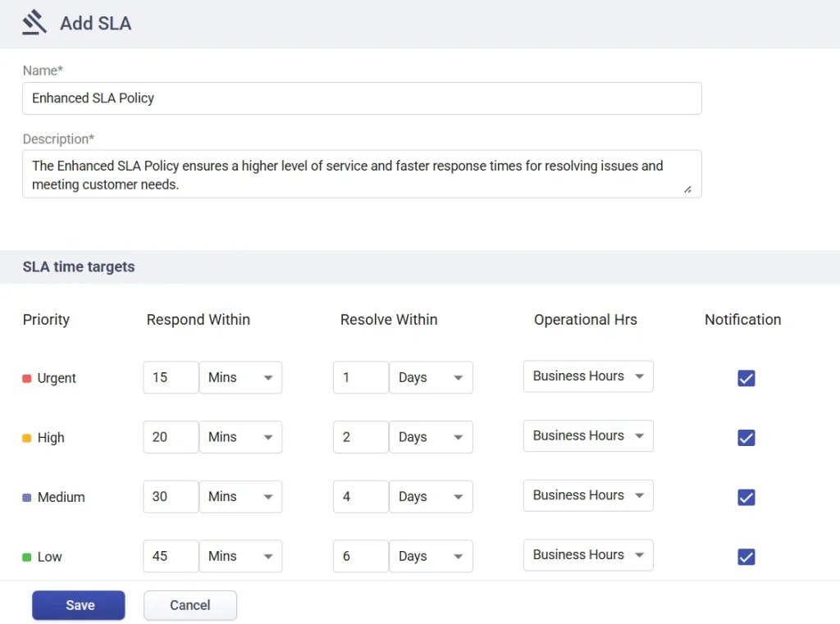Click the 'Resolve Within' column header

point(389,320)
